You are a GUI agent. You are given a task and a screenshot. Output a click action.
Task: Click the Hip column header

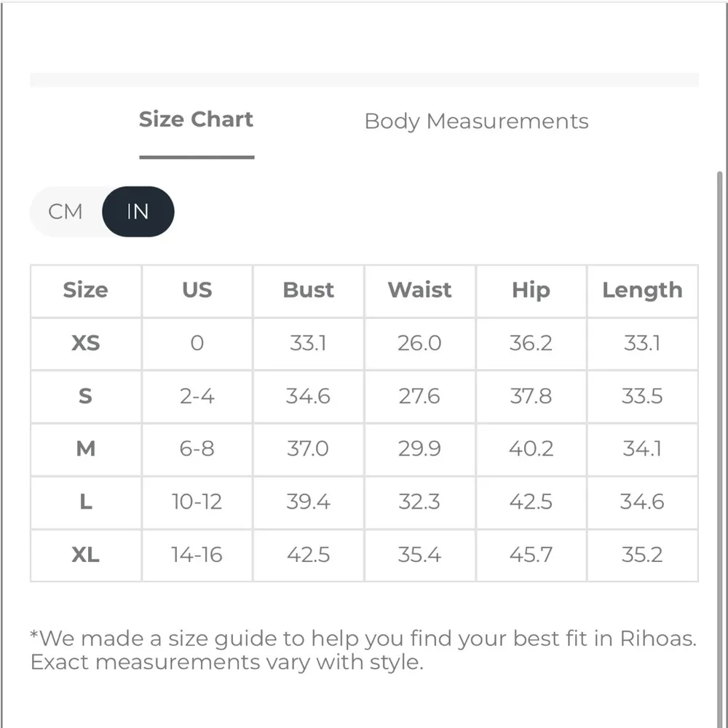pos(531,290)
